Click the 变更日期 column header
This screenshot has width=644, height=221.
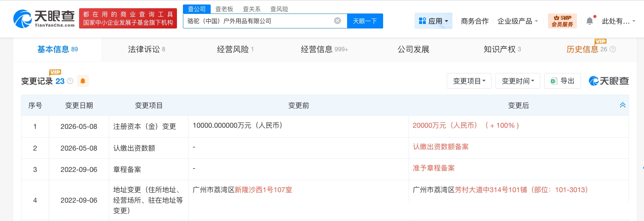79,105
